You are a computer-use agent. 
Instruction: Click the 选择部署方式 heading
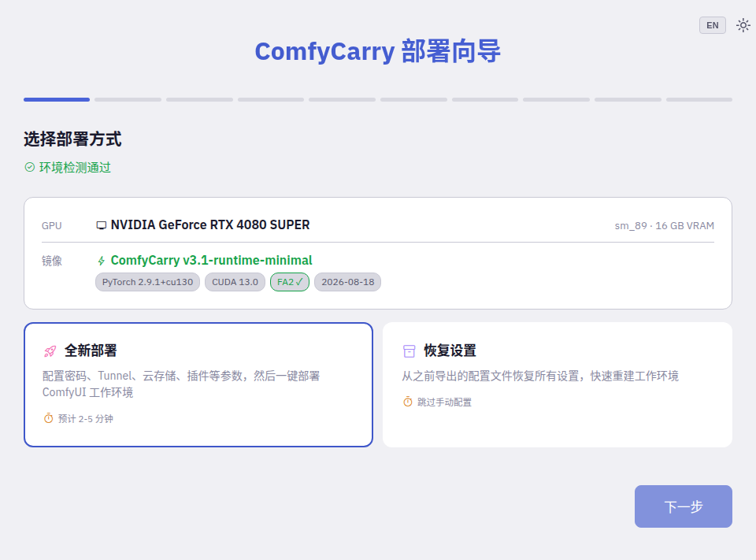click(72, 139)
